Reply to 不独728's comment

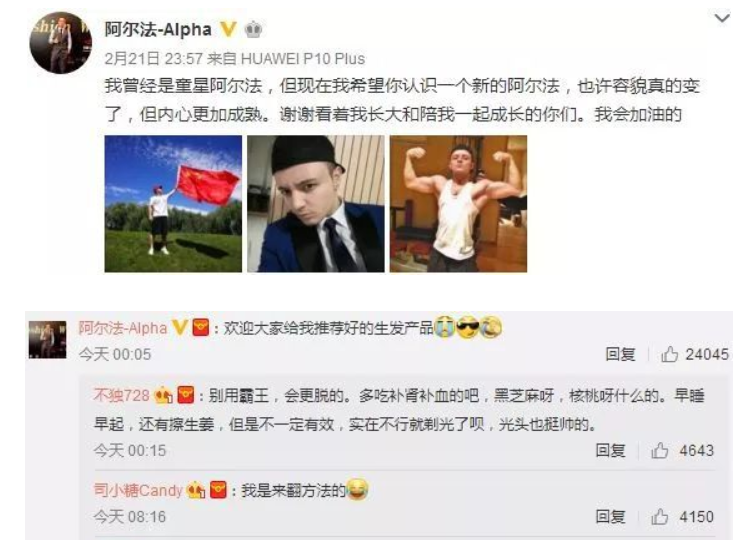click(x=610, y=450)
